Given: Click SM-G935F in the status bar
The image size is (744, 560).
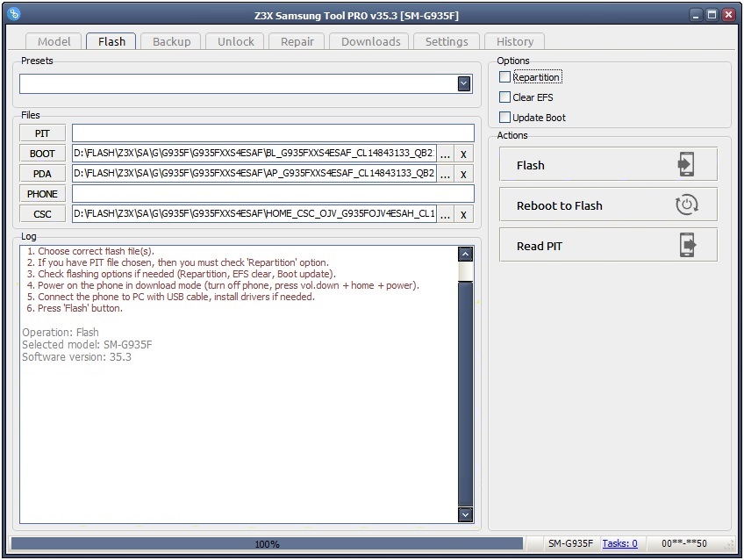Looking at the screenshot, I should point(570,543).
